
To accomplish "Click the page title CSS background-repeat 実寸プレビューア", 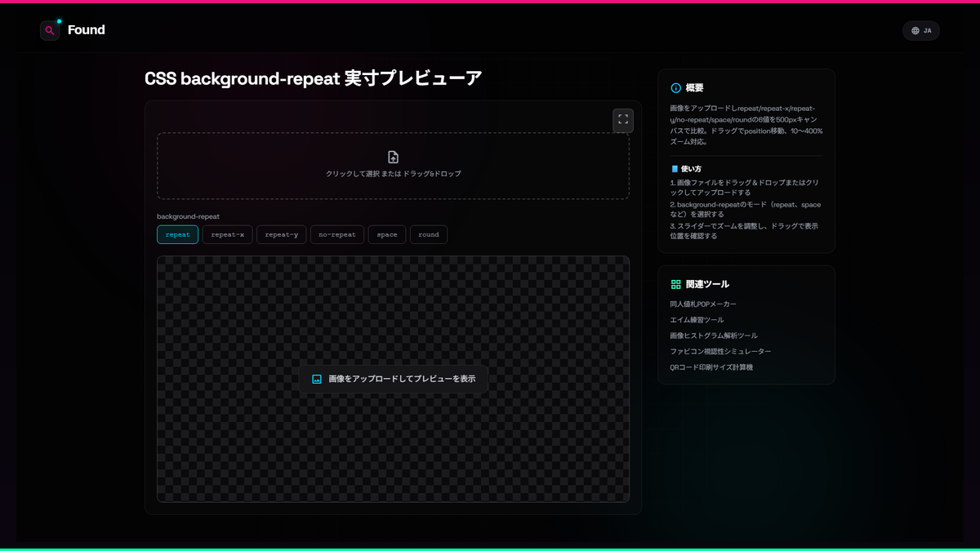I will (314, 78).
